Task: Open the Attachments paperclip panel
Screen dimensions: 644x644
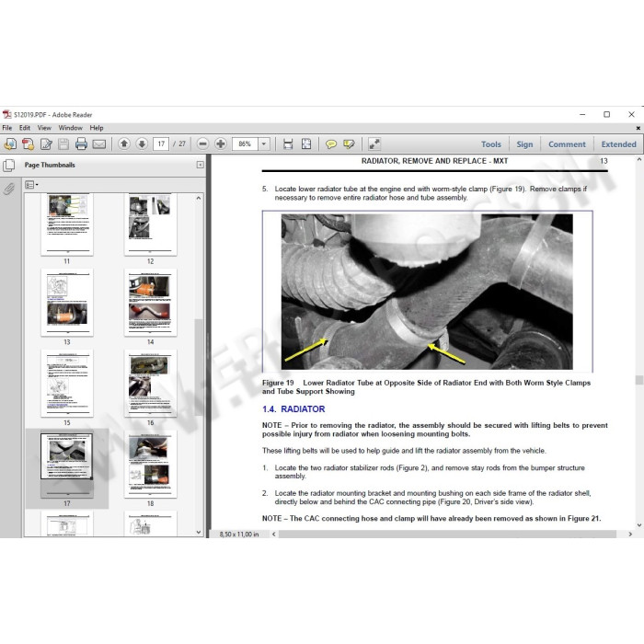Action: (x=9, y=189)
